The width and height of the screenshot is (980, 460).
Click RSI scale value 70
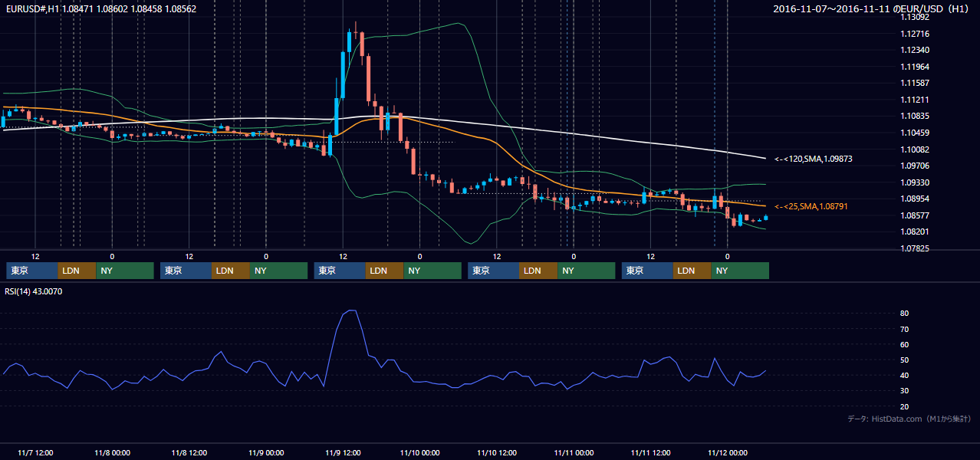pyautogui.click(x=905, y=329)
